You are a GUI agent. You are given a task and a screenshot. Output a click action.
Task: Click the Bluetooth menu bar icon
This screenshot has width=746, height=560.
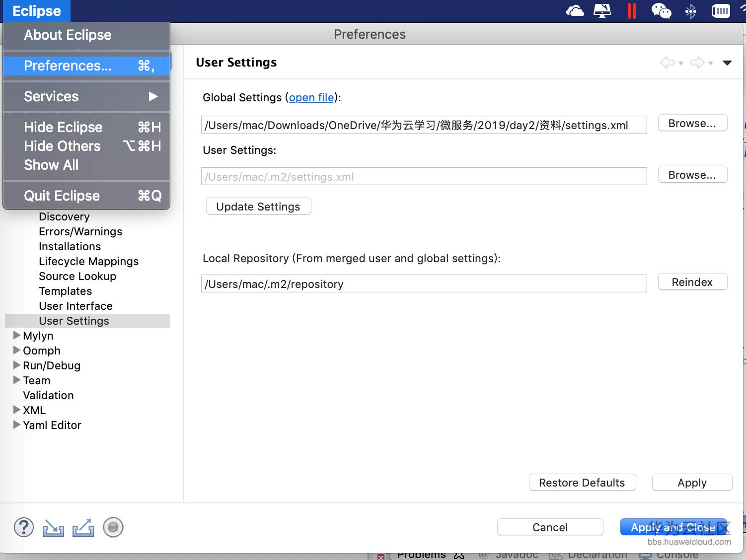691,11
